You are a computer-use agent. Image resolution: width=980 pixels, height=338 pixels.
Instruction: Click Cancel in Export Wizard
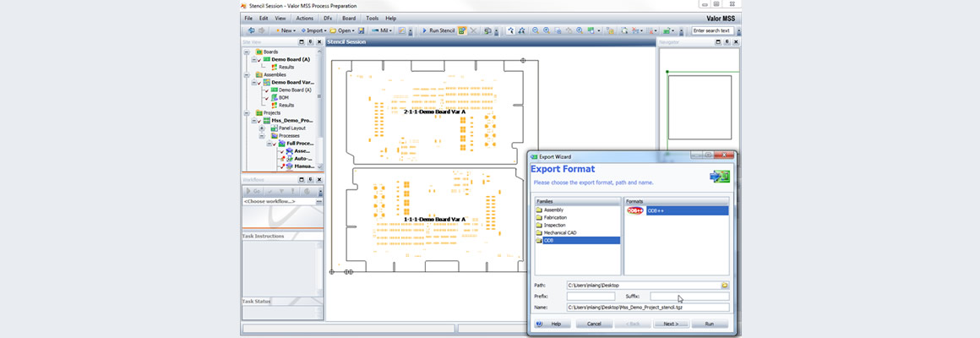[594, 324]
